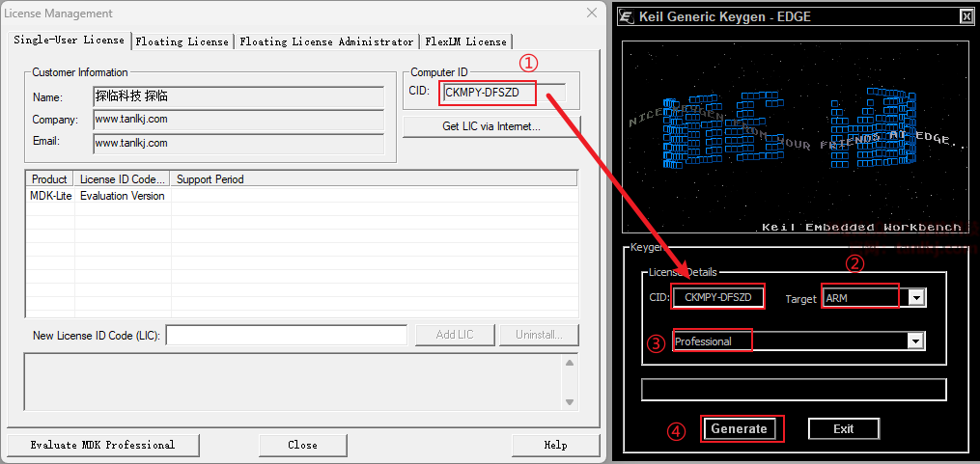Click the Support Period column header
The image size is (980, 464).
[x=374, y=179]
